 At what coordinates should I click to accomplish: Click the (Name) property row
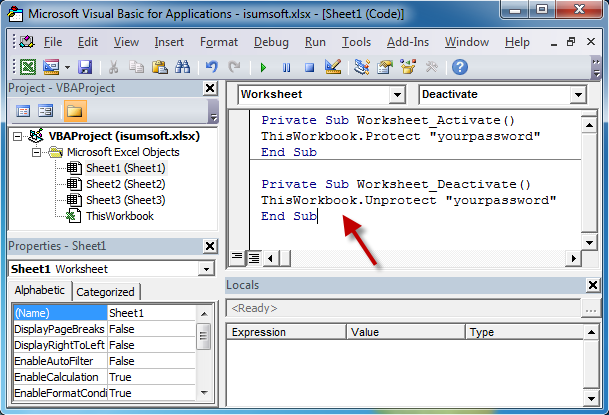click(x=104, y=313)
